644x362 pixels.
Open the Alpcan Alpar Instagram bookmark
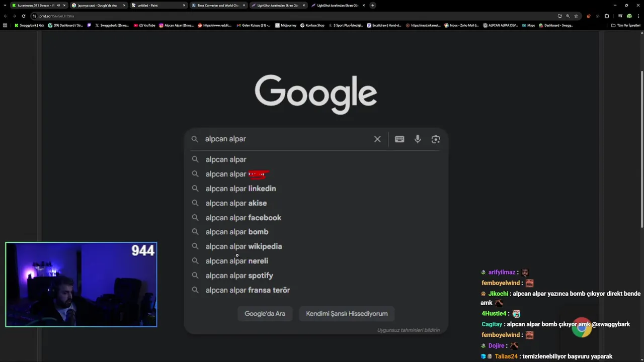click(176, 25)
